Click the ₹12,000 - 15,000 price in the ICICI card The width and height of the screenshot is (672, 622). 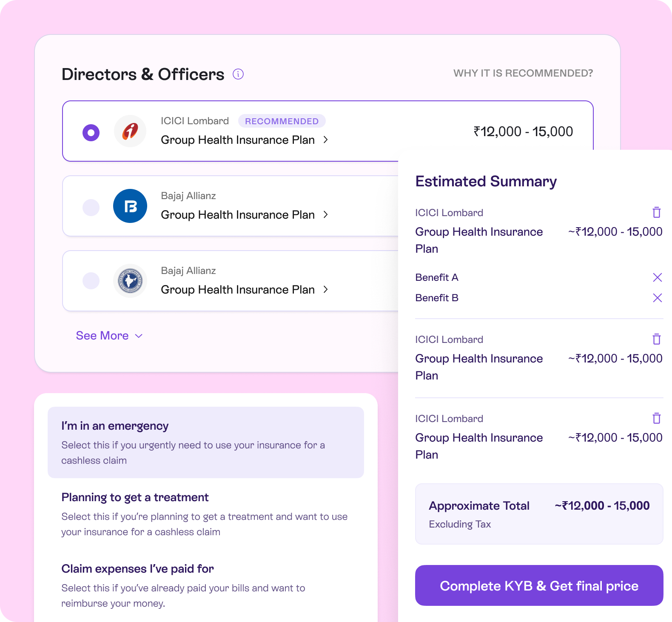point(523,131)
